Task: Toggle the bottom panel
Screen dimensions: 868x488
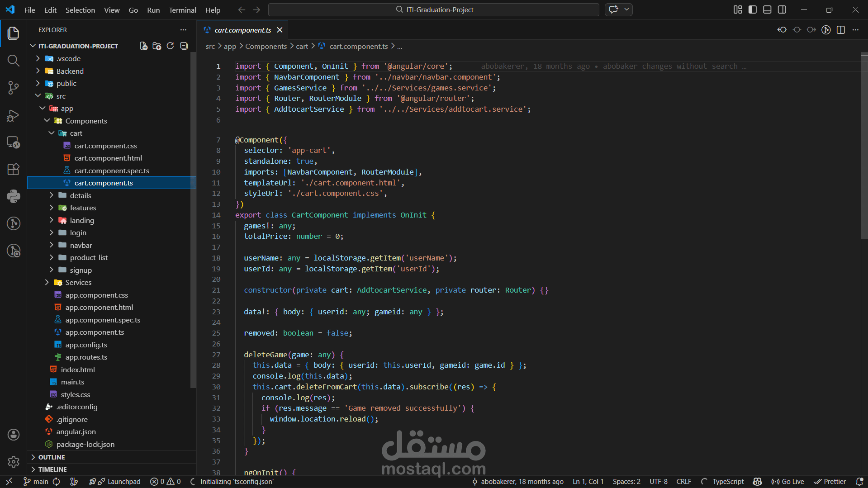Action: pyautogui.click(x=767, y=9)
